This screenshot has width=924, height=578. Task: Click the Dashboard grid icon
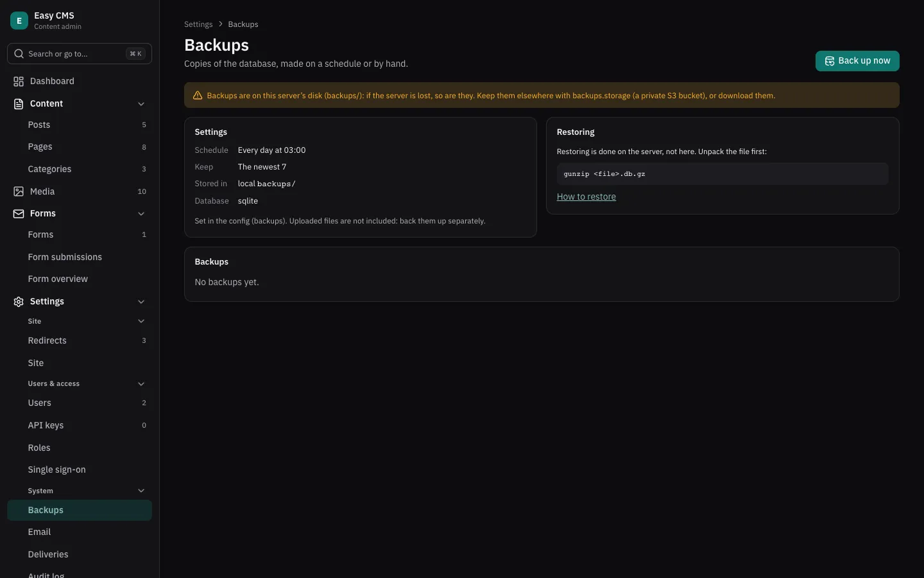[19, 81]
